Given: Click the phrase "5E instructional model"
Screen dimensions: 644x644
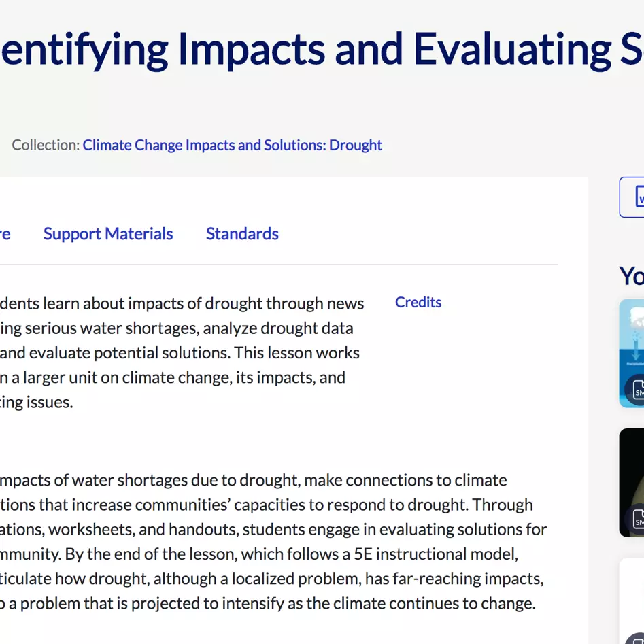Looking at the screenshot, I should tap(435, 554).
